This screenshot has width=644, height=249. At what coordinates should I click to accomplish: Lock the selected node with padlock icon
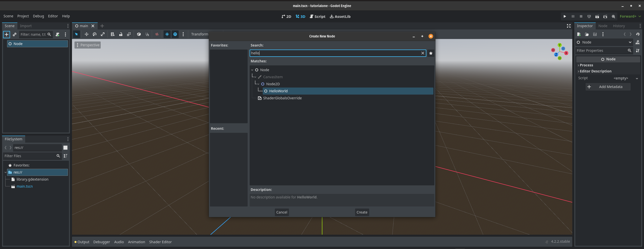point(121,34)
